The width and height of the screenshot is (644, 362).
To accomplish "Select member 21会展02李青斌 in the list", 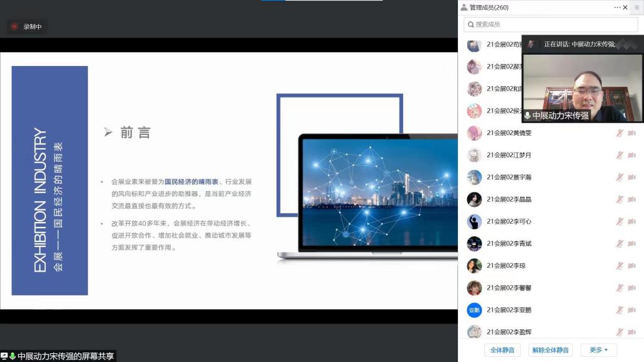I will click(x=509, y=244).
